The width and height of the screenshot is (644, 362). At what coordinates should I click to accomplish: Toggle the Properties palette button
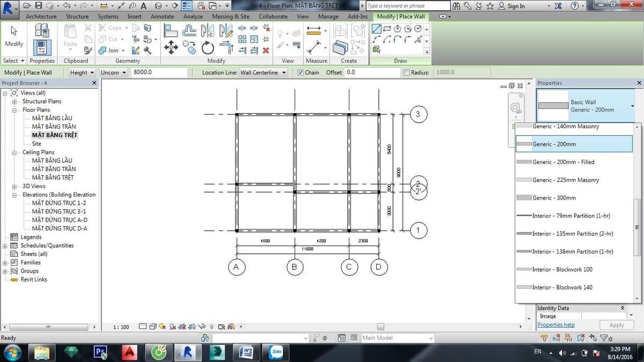(42, 48)
